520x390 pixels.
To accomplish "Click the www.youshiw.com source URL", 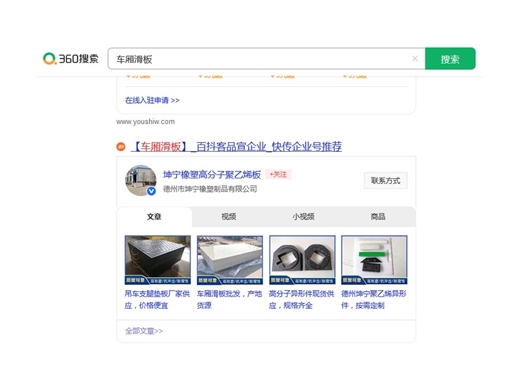I will point(145,122).
